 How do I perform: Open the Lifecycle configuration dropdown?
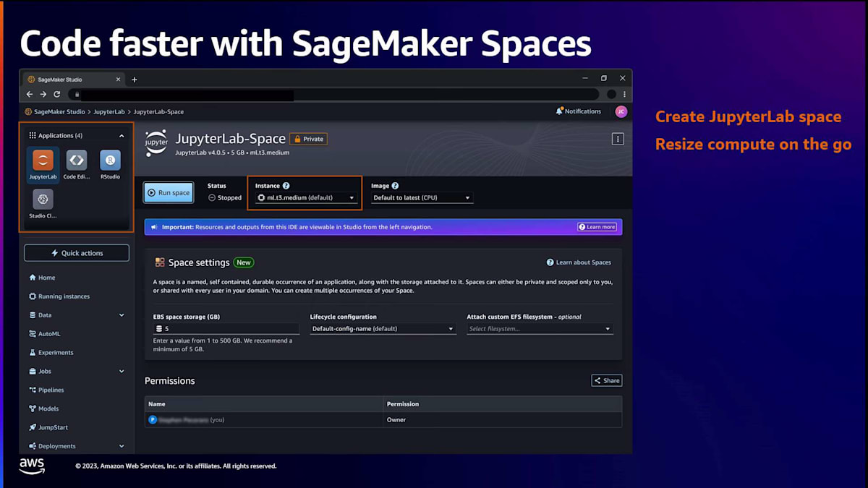pyautogui.click(x=383, y=329)
